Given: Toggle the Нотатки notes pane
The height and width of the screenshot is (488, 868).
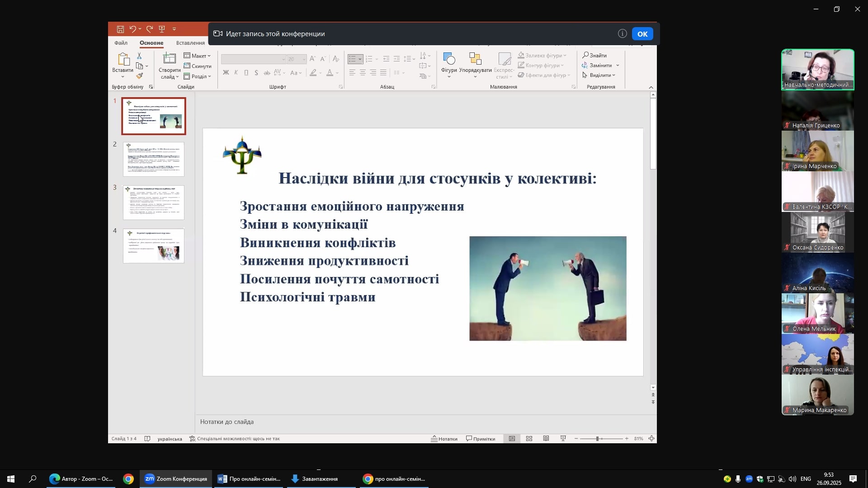Looking at the screenshot, I should pos(444,439).
